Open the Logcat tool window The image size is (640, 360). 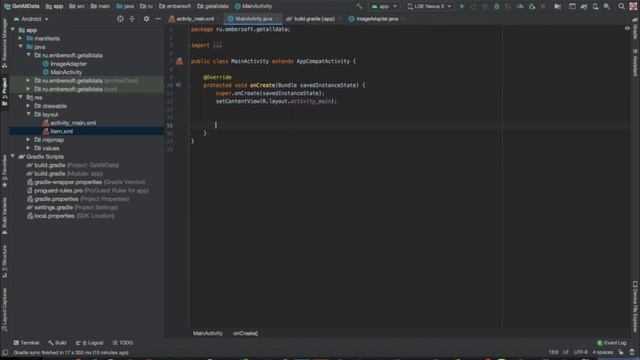tap(90, 343)
